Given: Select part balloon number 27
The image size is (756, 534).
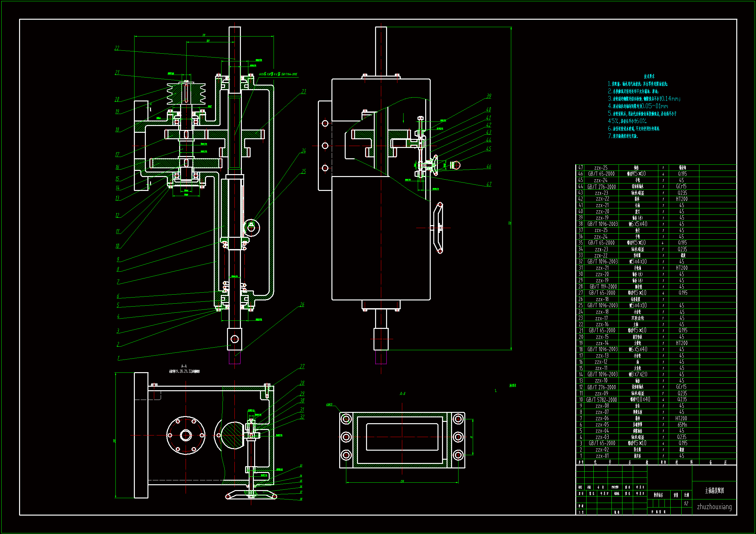Looking at the screenshot, I should point(302,366).
